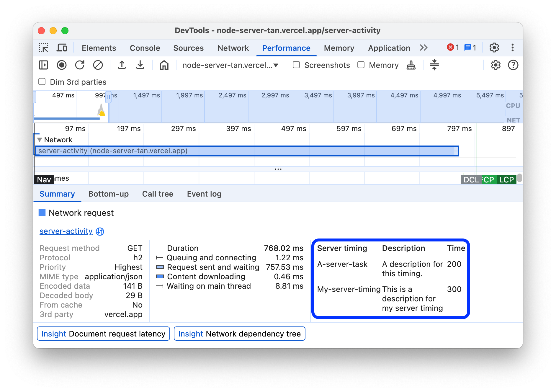Select the LCP marker in the timeline
This screenshot has width=556, height=392.
pos(506,179)
